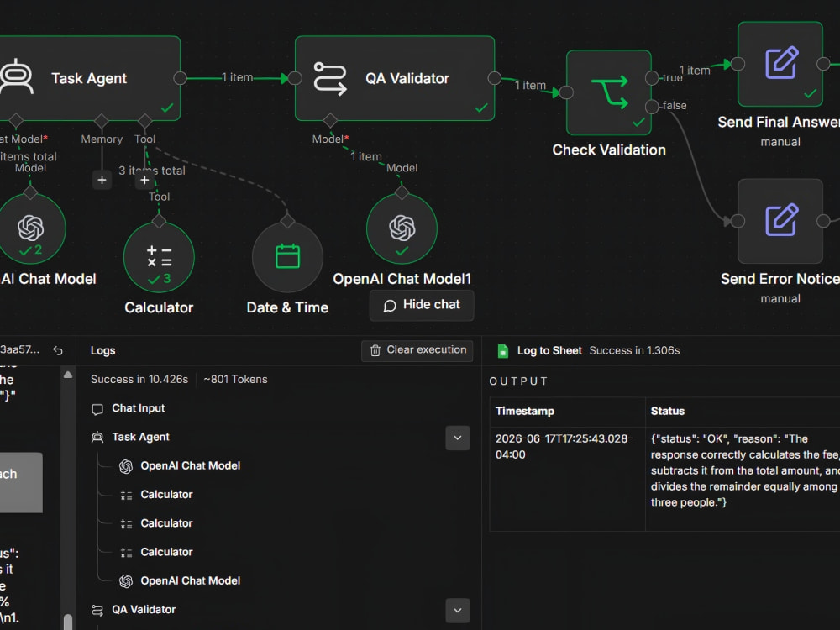Click the OpenAI Chat Model1 top diamond connector
This screenshot has height=630, width=840.
402,192
